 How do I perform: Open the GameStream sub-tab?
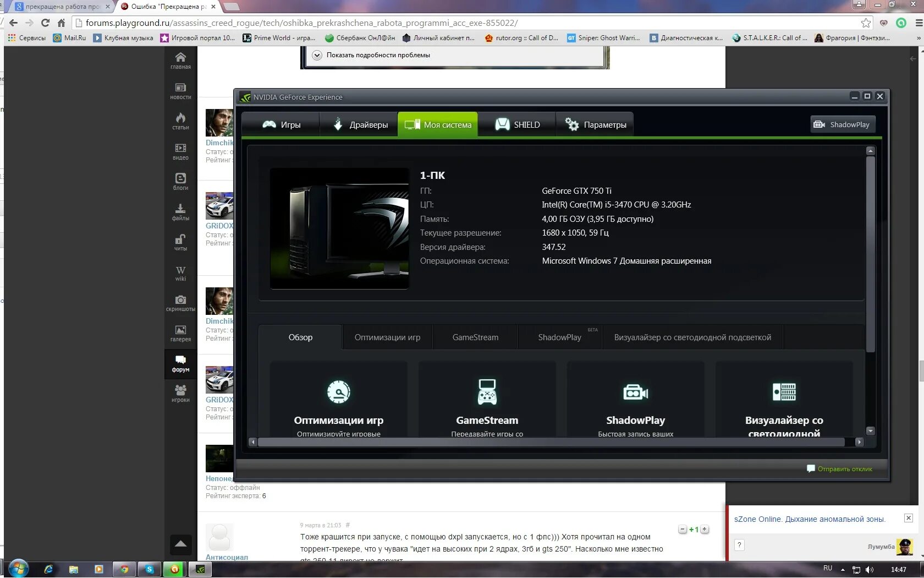click(475, 337)
